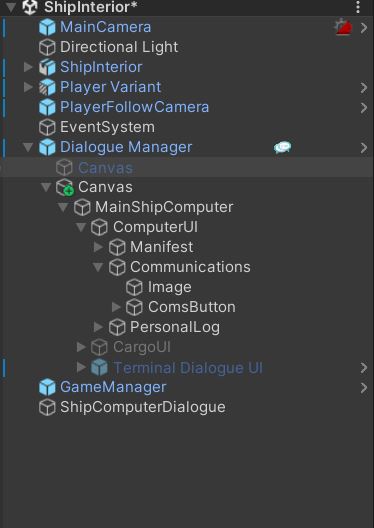Open the GameManager prefab with its chevron
The height and width of the screenshot is (528, 374).
[364, 388]
